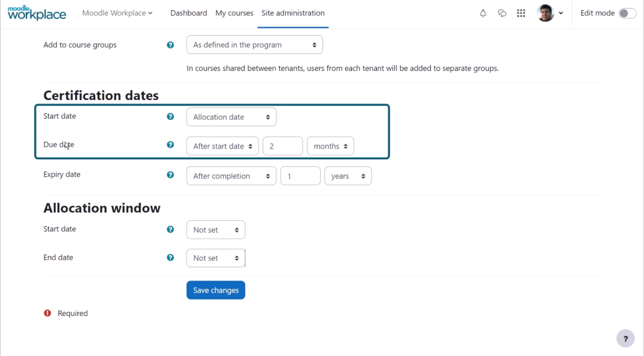
Task: Open the messaging bubble icon
Action: [502, 13]
